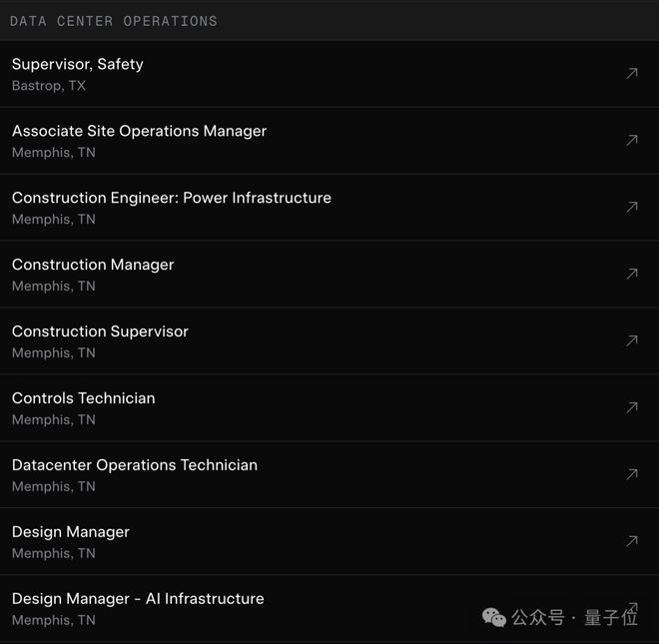Click arrow icon beside Datacenter Operations Technician
Viewport: 659px width, 644px height.
click(x=631, y=475)
